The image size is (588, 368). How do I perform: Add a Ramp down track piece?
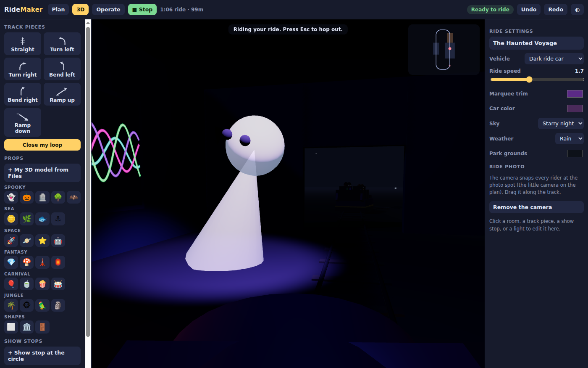[23, 122]
